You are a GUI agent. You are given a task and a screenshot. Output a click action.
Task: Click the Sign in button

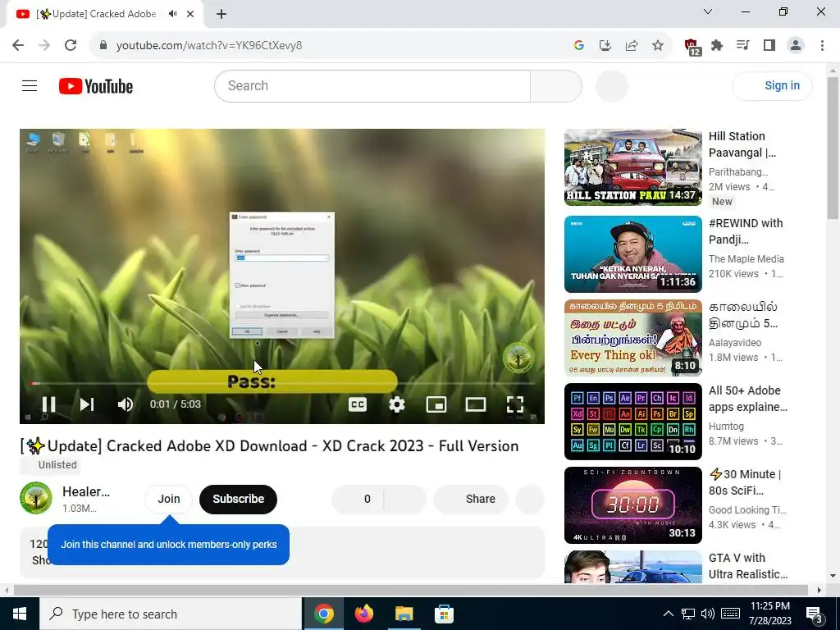coord(772,85)
